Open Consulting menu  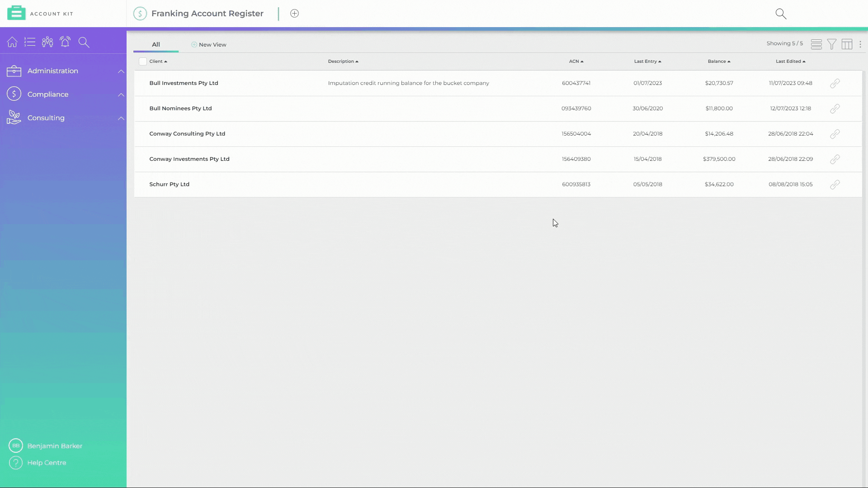[x=46, y=118]
